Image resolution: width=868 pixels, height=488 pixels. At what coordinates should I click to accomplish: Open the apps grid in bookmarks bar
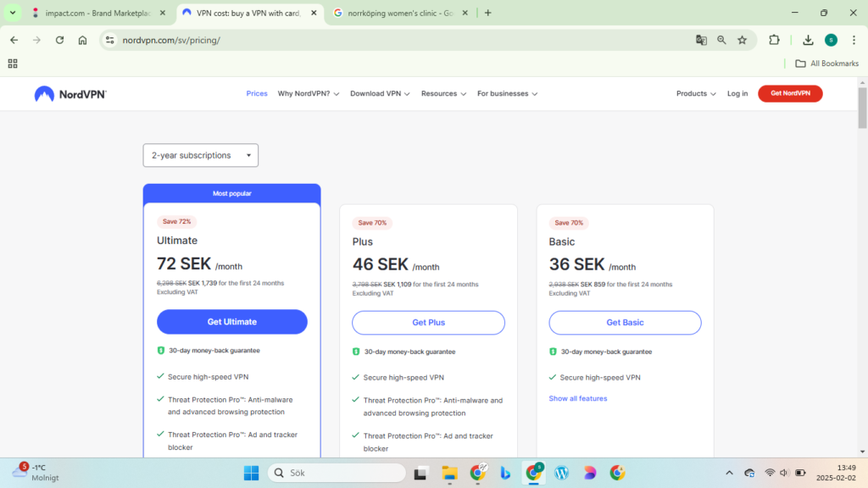point(13,64)
